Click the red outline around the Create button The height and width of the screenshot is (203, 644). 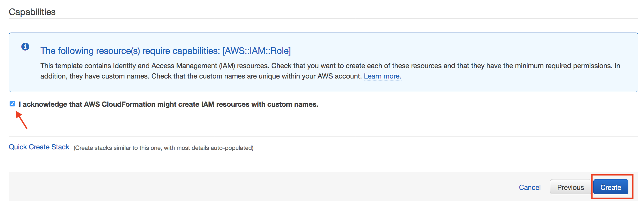(x=612, y=175)
